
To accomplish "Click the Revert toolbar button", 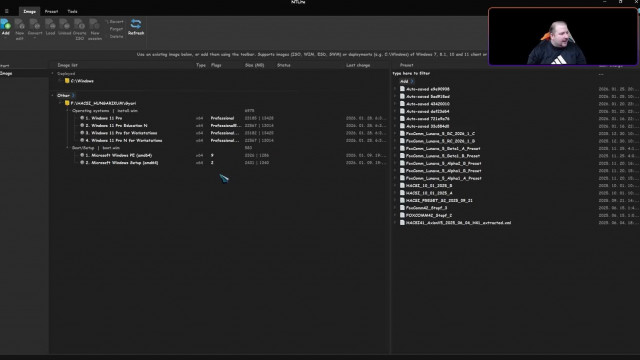I will click(x=115, y=22).
